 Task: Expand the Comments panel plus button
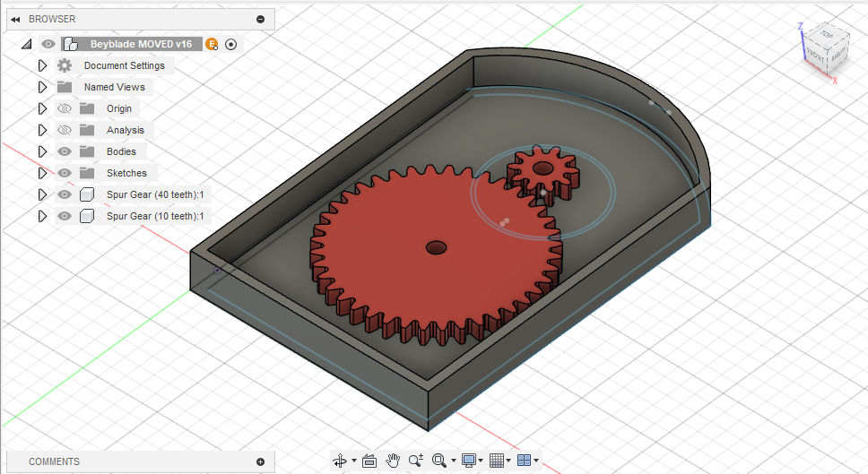click(261, 461)
